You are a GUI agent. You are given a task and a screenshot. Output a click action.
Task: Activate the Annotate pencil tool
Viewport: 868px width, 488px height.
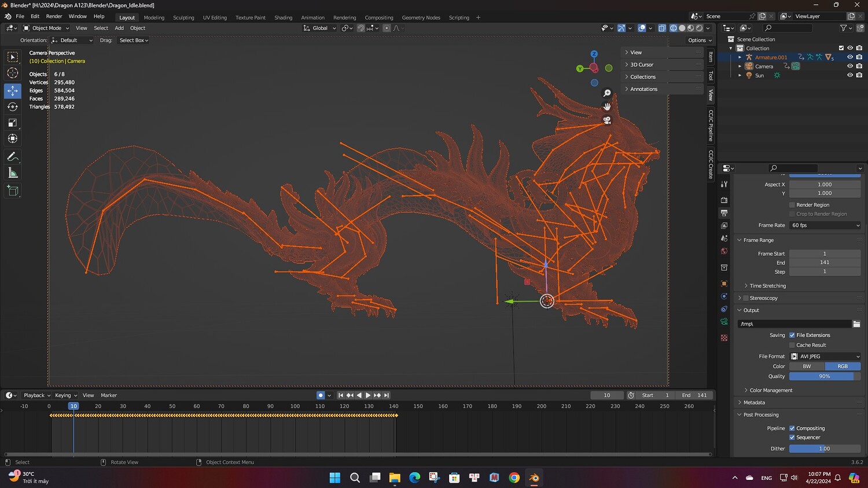coord(13,157)
